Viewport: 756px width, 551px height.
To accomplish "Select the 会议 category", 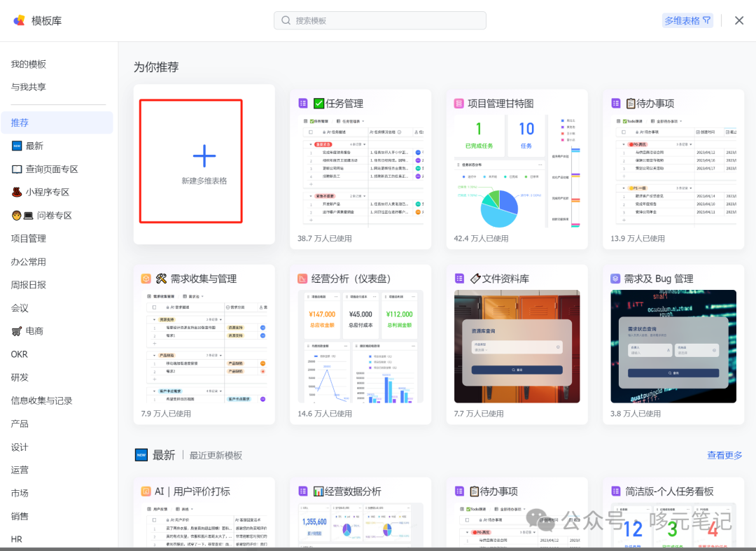I will coord(20,308).
